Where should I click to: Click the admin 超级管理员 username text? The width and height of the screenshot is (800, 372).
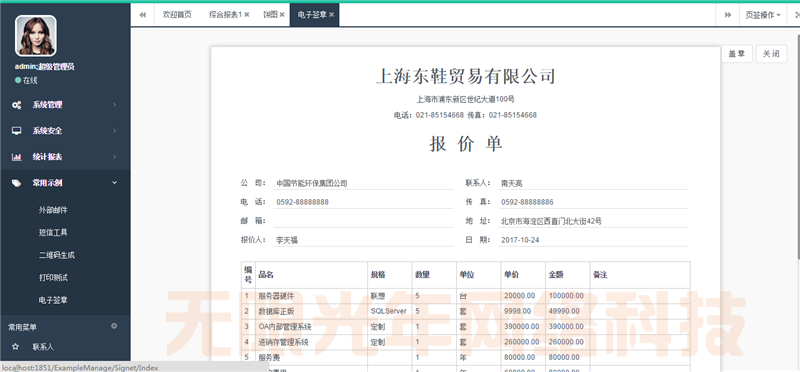(45, 66)
